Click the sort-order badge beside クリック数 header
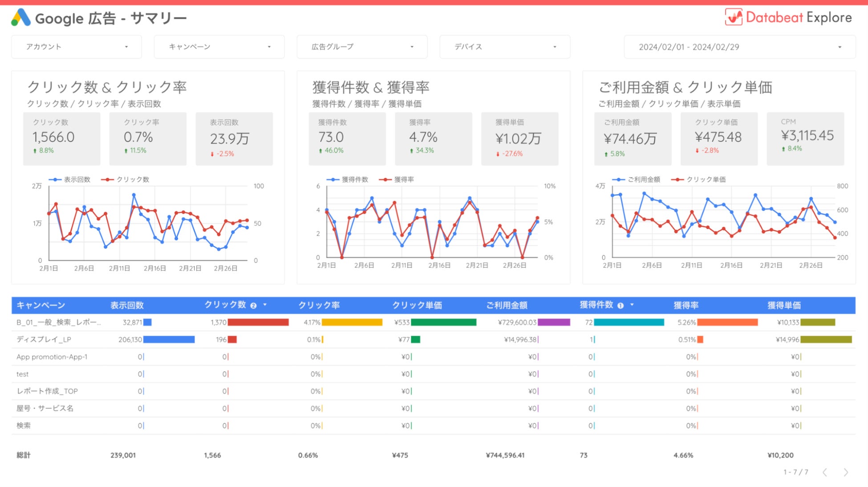 (253, 306)
